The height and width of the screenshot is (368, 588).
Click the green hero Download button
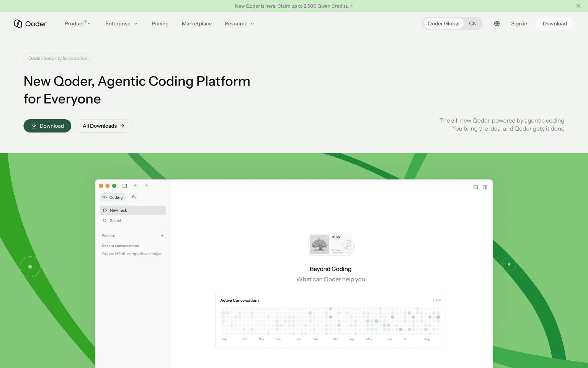click(x=47, y=126)
